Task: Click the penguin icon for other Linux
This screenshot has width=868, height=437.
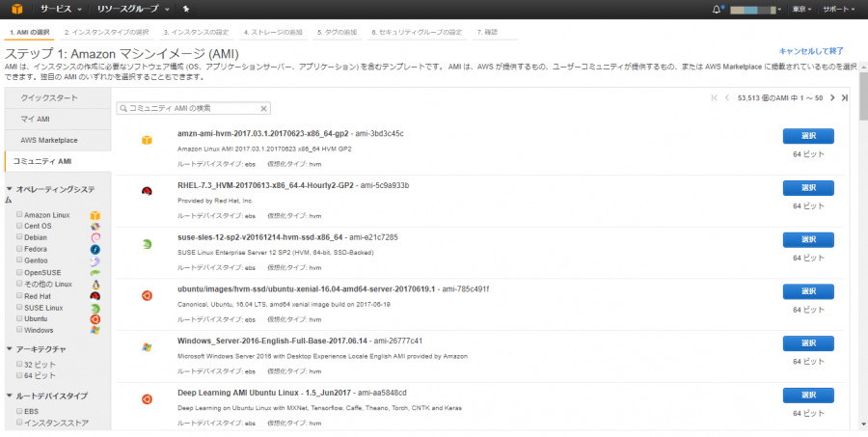Action: 95,285
